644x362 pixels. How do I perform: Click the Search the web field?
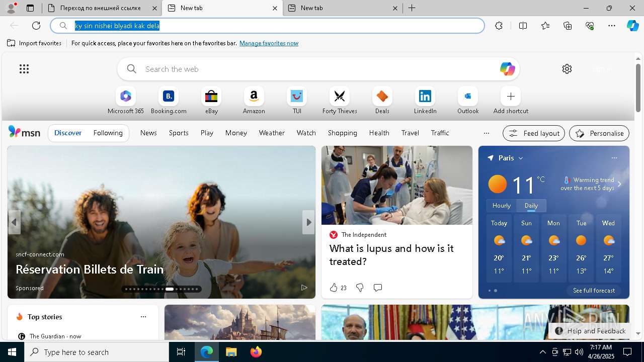click(318, 69)
